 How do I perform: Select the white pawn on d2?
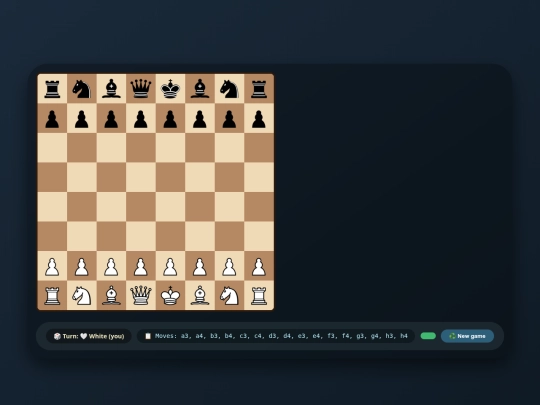(x=141, y=266)
